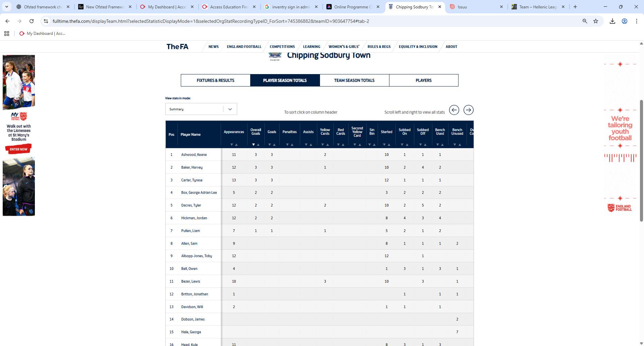Image resolution: width=644 pixels, height=346 pixels.
Task: Sort Appearances column ascending
Action: (236, 145)
